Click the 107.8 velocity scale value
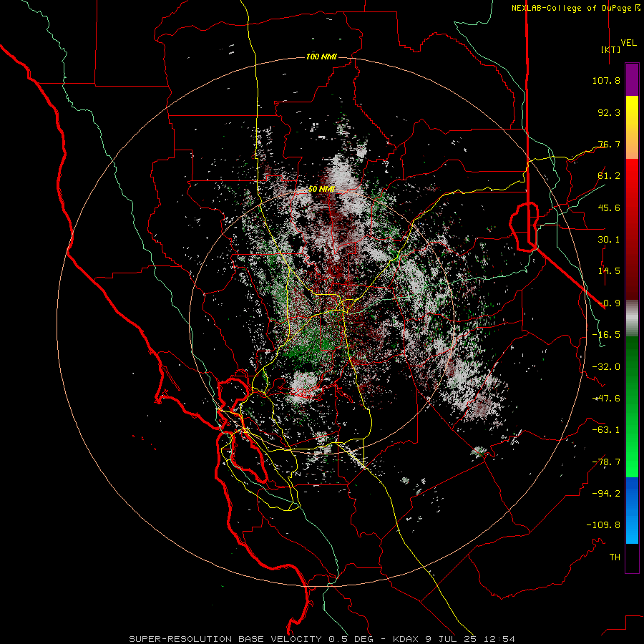The image size is (644, 644). click(x=606, y=80)
